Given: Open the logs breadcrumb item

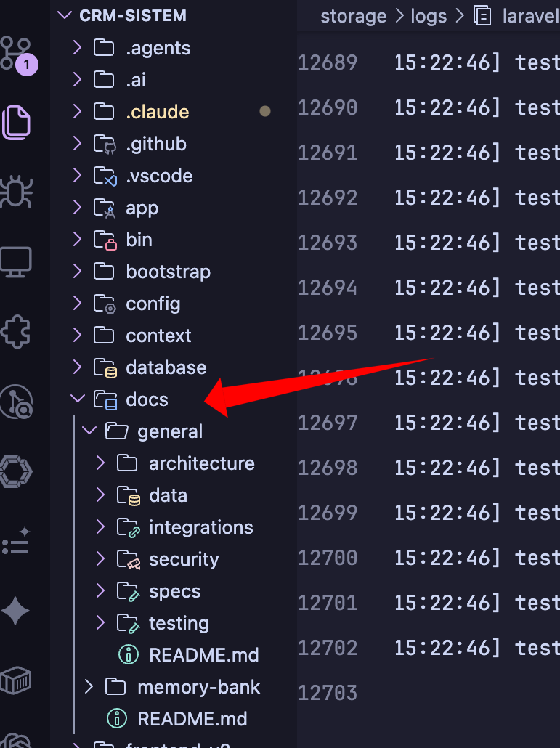Looking at the screenshot, I should 429,15.
